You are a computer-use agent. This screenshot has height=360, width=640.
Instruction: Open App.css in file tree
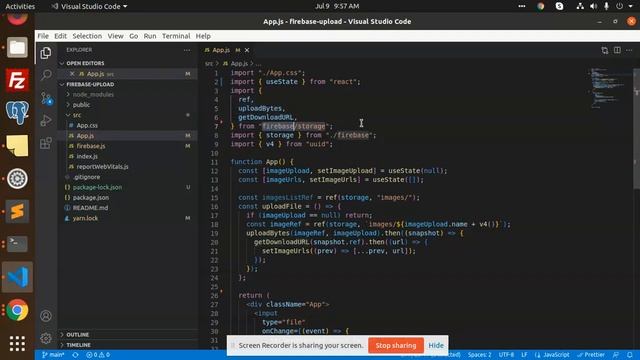(x=87, y=125)
